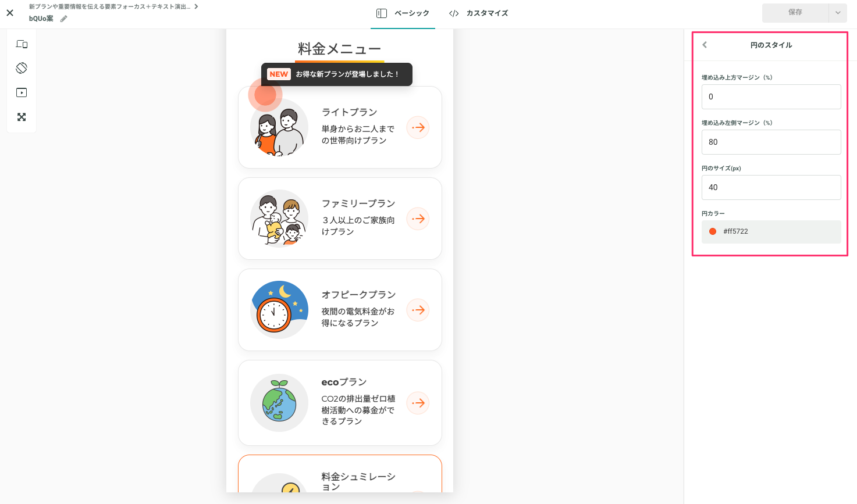The image size is (857, 504).
Task: Switch to the ベーシック tab
Action: coord(403,13)
